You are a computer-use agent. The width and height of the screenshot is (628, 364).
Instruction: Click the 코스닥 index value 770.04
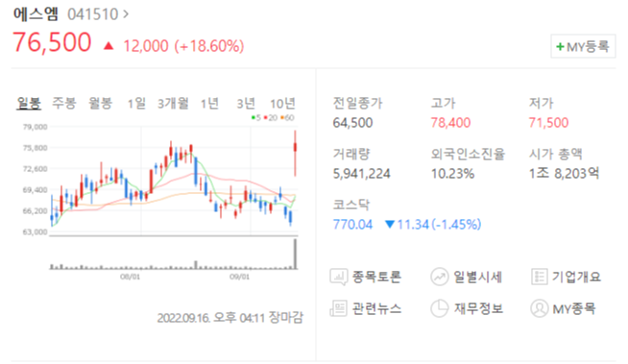[352, 224]
